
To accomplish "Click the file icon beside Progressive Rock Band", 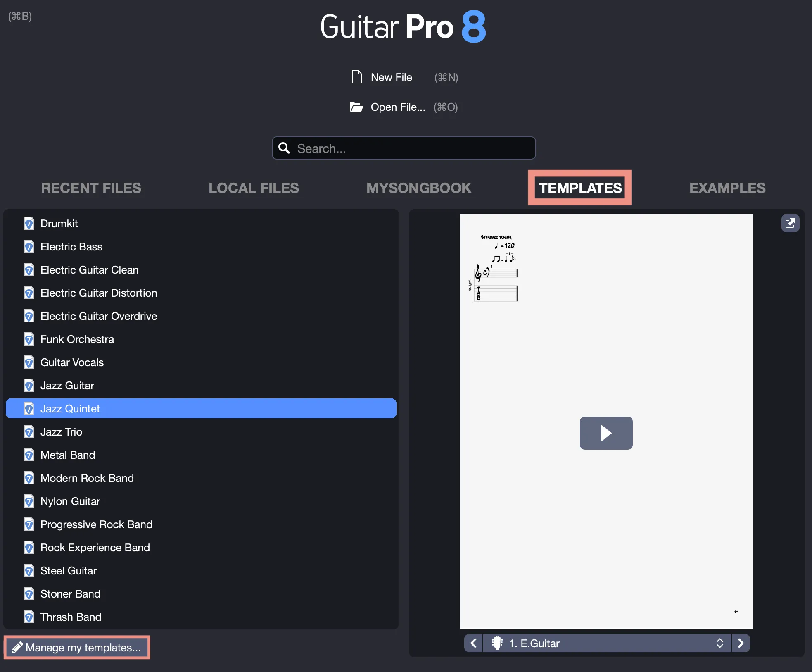I will [29, 524].
